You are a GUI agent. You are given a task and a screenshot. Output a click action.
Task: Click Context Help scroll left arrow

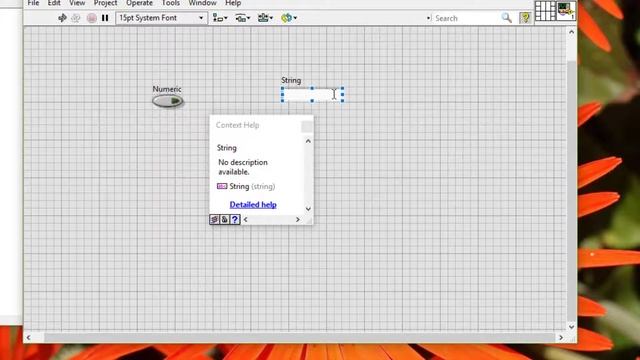click(x=245, y=220)
